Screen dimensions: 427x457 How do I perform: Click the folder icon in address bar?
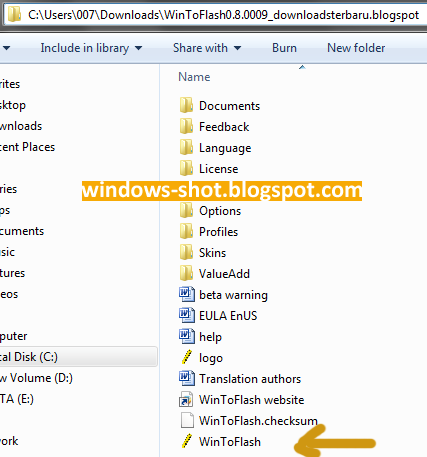pyautogui.click(x=14, y=15)
